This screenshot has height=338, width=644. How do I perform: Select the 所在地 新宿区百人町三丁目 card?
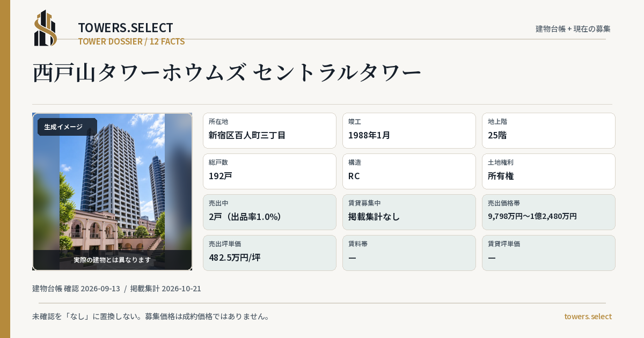tap(269, 130)
